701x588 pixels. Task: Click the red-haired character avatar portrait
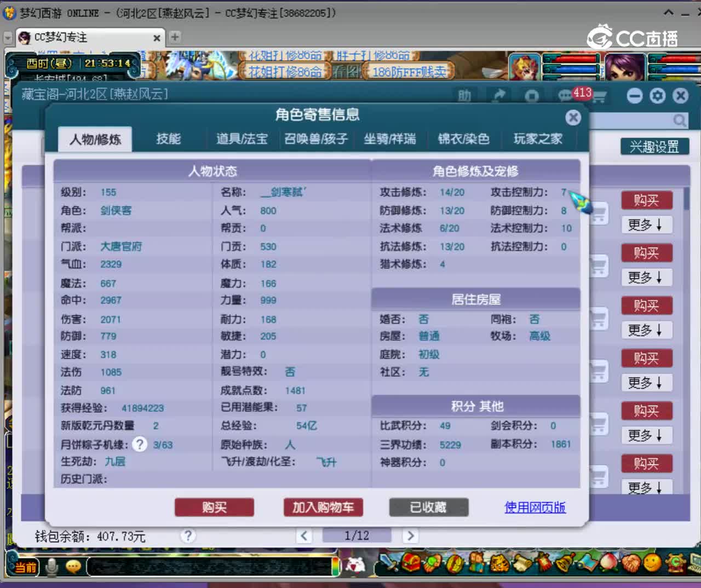[525, 67]
